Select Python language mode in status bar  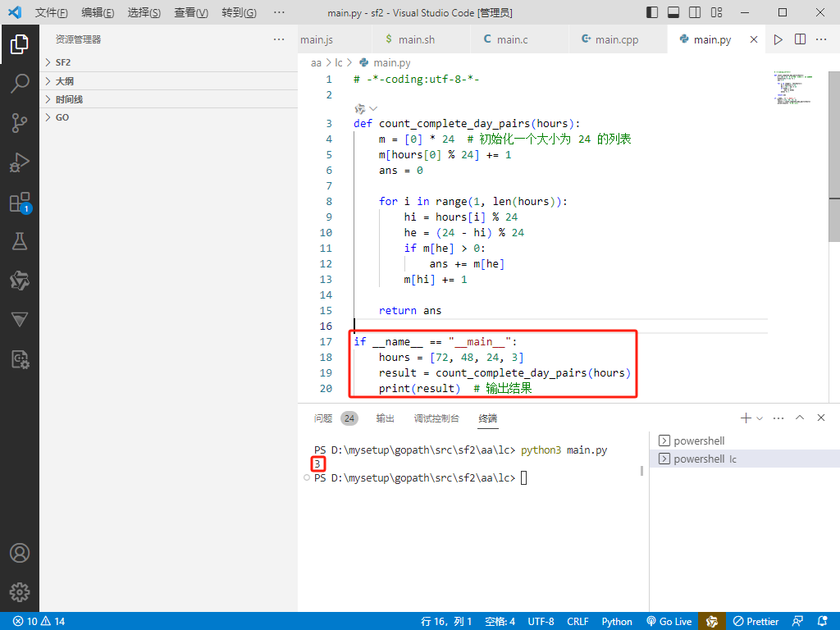617,622
